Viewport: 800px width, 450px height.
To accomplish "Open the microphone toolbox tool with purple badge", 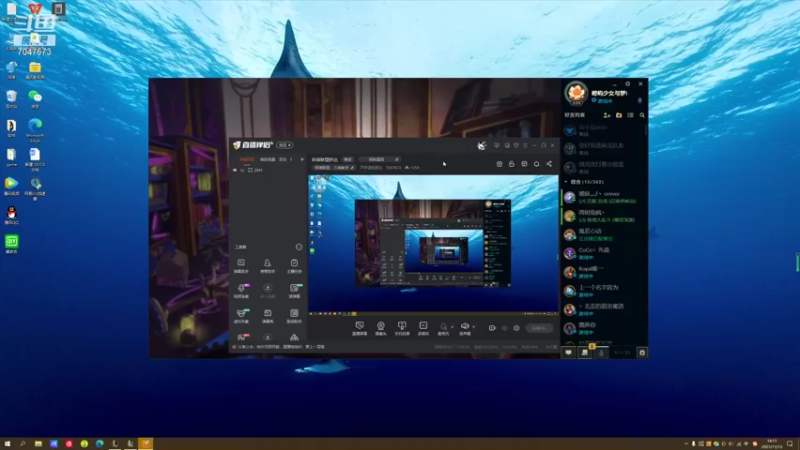I will [241, 290].
